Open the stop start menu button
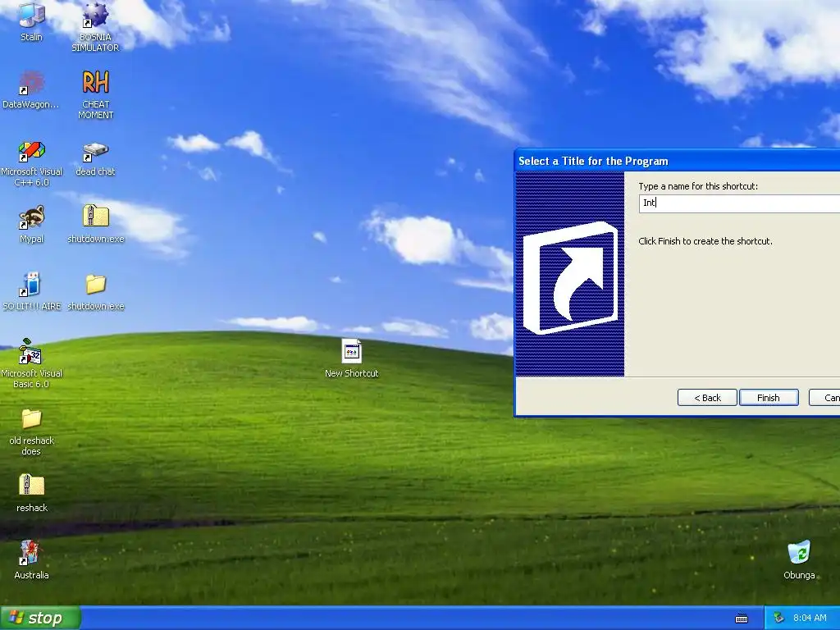 pyautogui.click(x=39, y=619)
